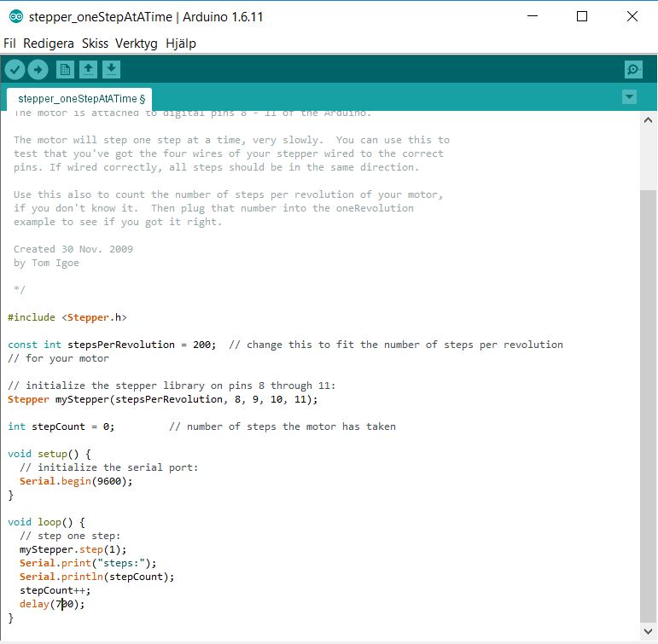Place cursor on '#include <Stepper.h>' line
The image size is (658, 644).
point(67,317)
